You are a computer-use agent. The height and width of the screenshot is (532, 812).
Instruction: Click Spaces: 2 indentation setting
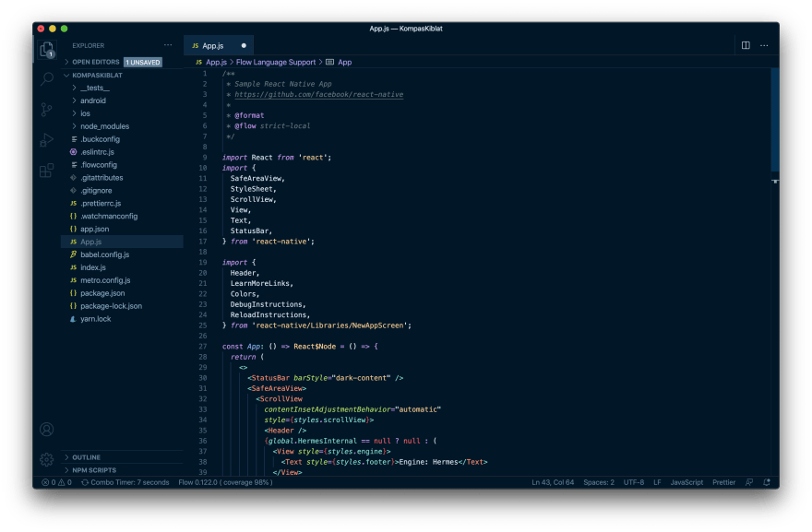tap(599, 482)
